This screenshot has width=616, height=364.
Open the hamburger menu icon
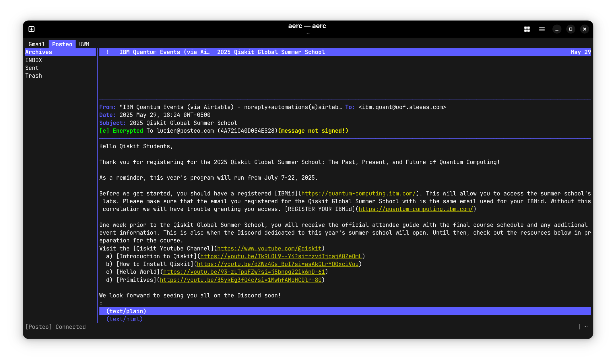pos(542,29)
